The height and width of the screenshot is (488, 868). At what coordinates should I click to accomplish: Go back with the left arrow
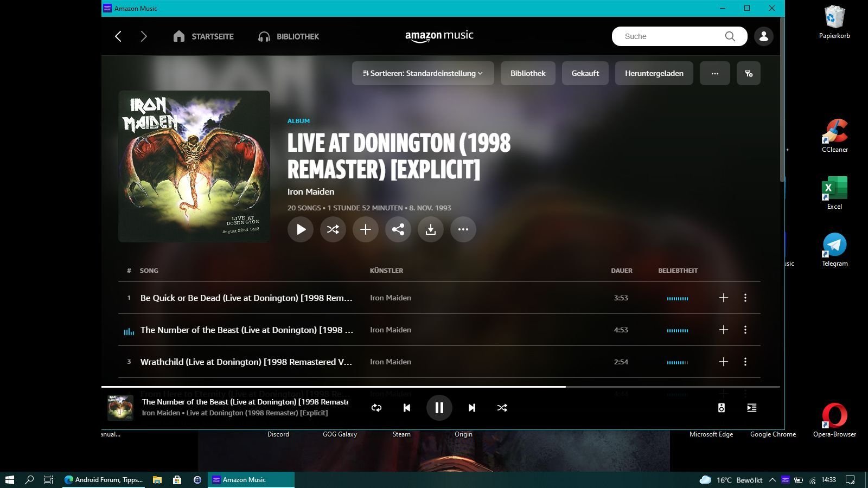pyautogui.click(x=118, y=36)
